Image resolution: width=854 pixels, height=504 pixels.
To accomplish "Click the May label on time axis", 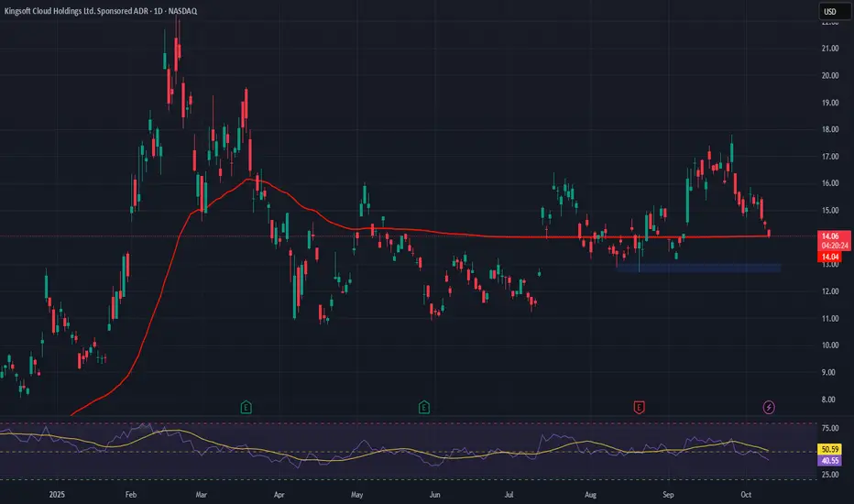I will 356,495.
